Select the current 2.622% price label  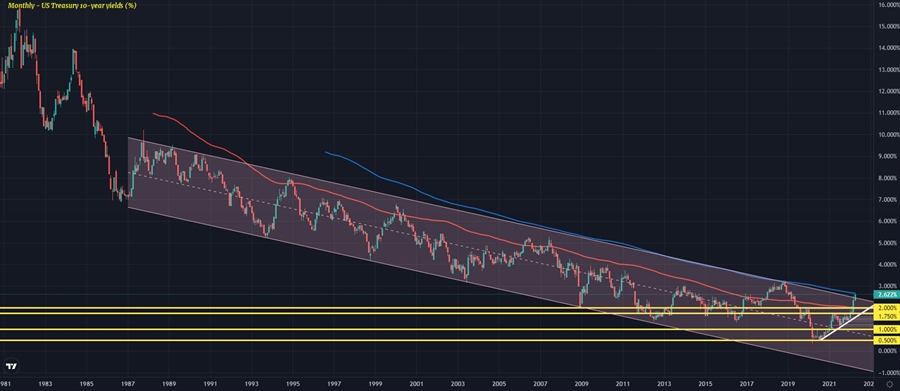pos(886,295)
